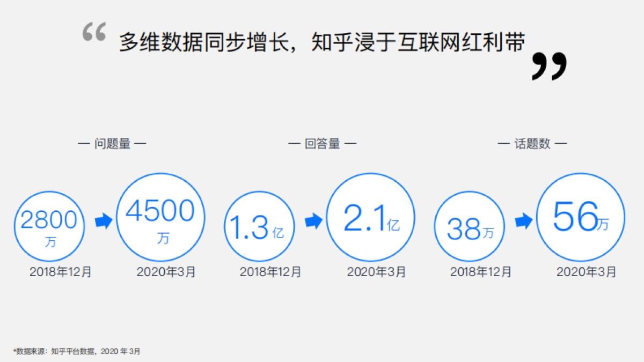The width and height of the screenshot is (644, 362).
Task: Click the 话题数 section label
Action: click(x=532, y=143)
